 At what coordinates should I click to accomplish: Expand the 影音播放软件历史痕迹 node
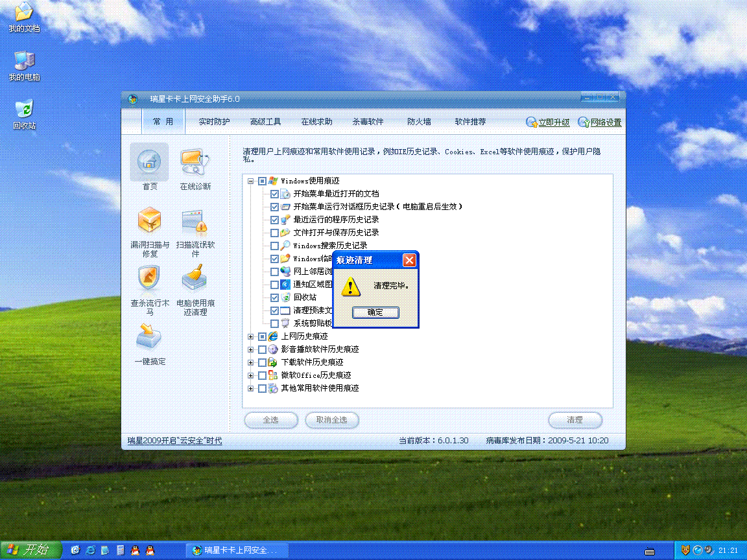point(250,349)
